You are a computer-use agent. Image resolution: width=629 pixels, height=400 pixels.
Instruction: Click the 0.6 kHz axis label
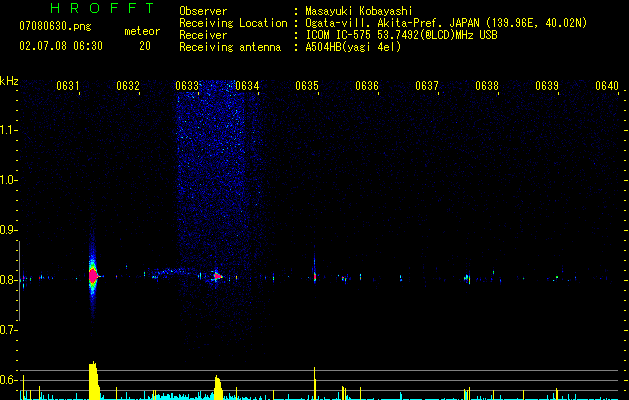[x=9, y=380]
